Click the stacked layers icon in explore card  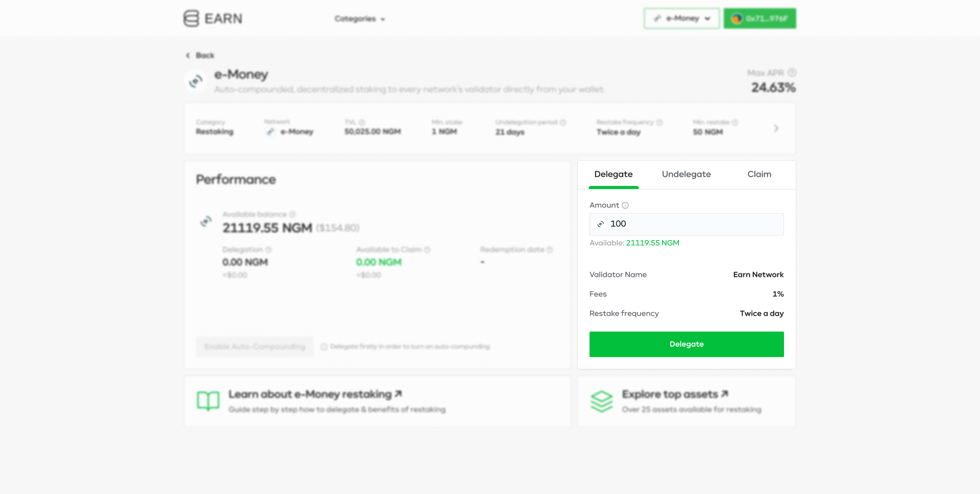click(602, 401)
